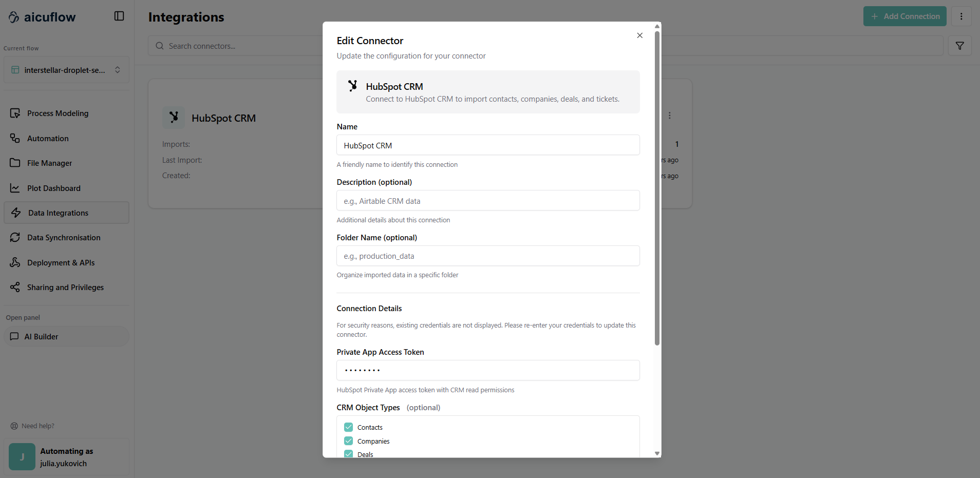This screenshot has width=980, height=478.
Task: Toggle the sidebar collapse icon
Action: tap(119, 16)
